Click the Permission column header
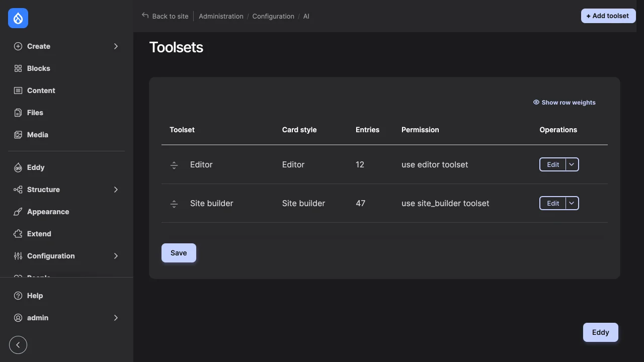This screenshot has height=362, width=644. click(x=420, y=130)
